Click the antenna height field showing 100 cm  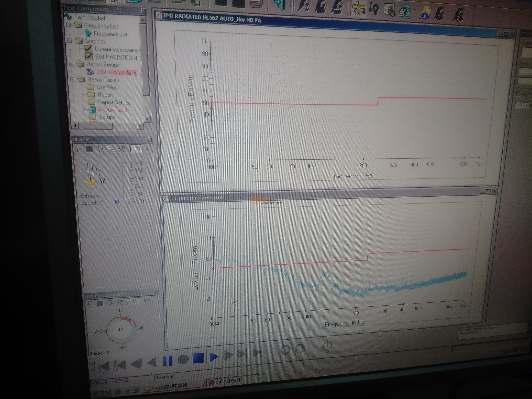136,148
